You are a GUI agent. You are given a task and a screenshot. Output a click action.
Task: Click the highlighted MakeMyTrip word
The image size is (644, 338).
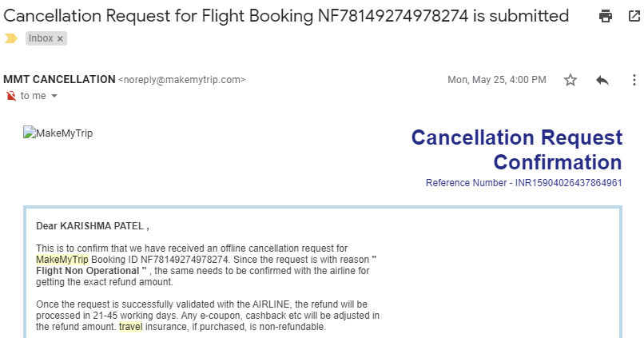pyautogui.click(x=62, y=260)
